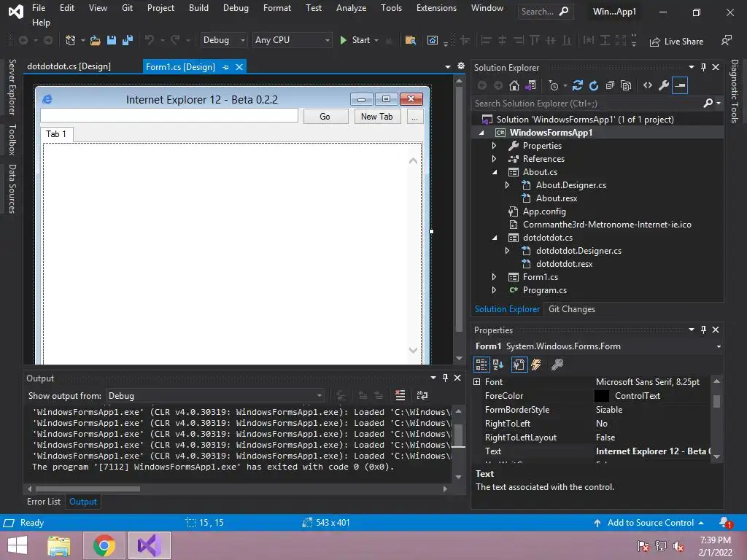747x560 pixels.
Task: Sort Properties alphabetically
Action: (x=498, y=365)
